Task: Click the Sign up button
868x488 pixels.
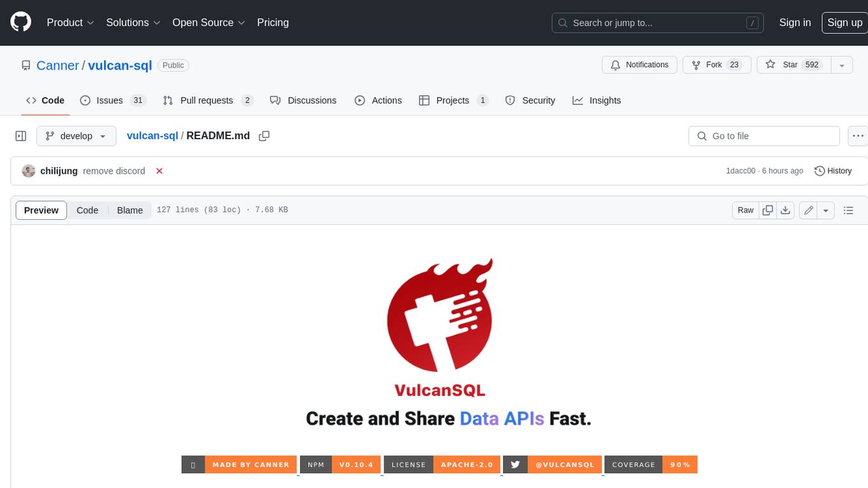Action: tap(844, 22)
